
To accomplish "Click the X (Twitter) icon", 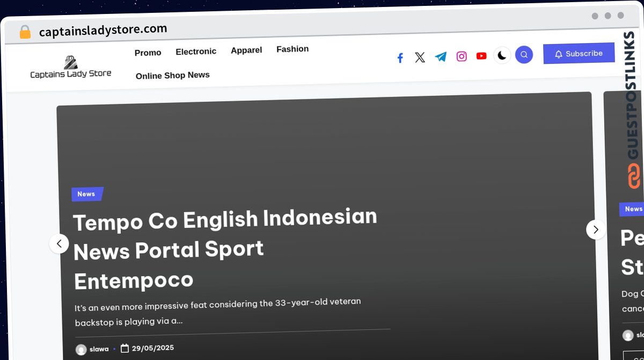I will pyautogui.click(x=420, y=57).
